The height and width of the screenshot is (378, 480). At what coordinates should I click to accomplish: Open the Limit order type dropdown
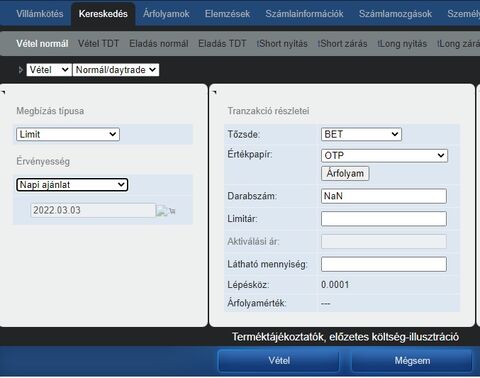pyautogui.click(x=68, y=134)
